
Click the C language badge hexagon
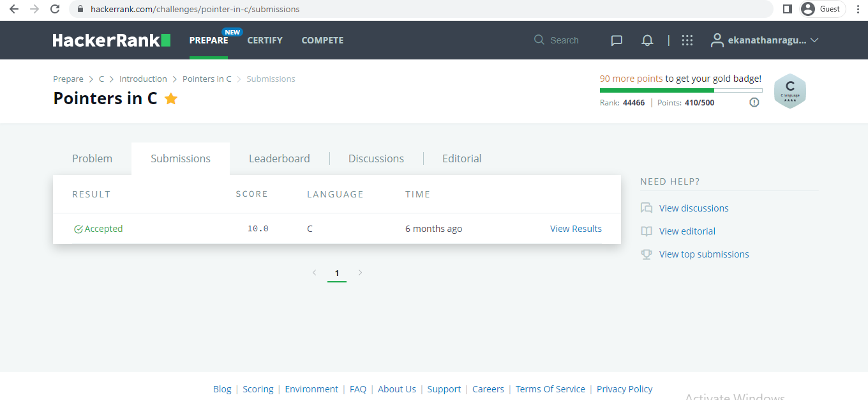tap(790, 91)
